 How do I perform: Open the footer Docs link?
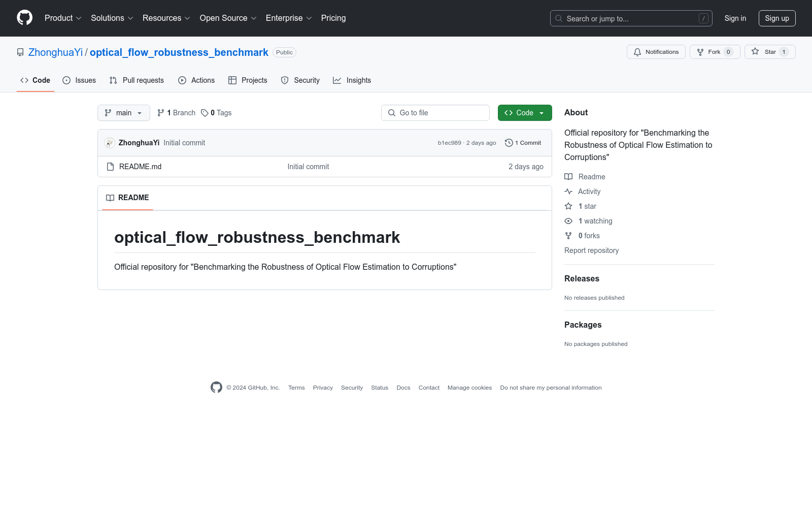pyautogui.click(x=403, y=388)
